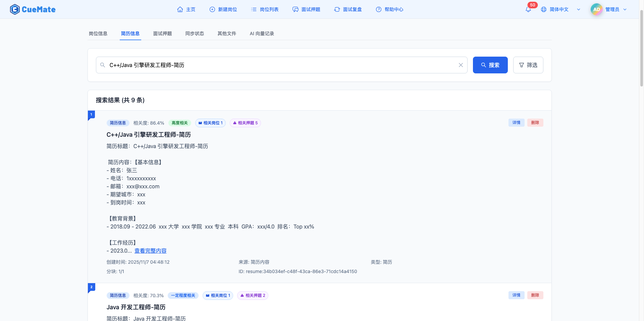Screen dimensions: 644x321
Task: Clear the search input with the X
Action: [461, 65]
